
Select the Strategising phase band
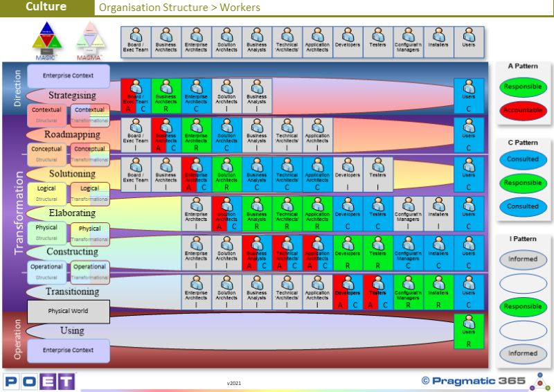point(72,95)
